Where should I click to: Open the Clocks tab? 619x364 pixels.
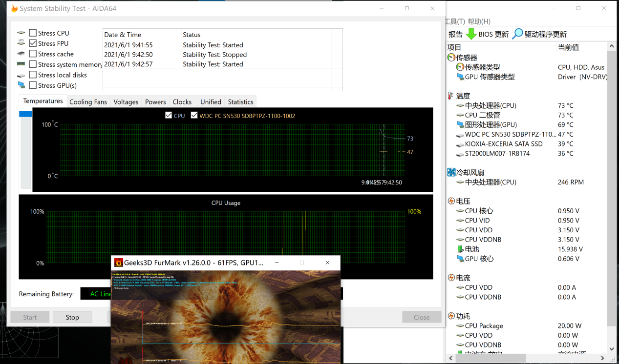coord(182,102)
